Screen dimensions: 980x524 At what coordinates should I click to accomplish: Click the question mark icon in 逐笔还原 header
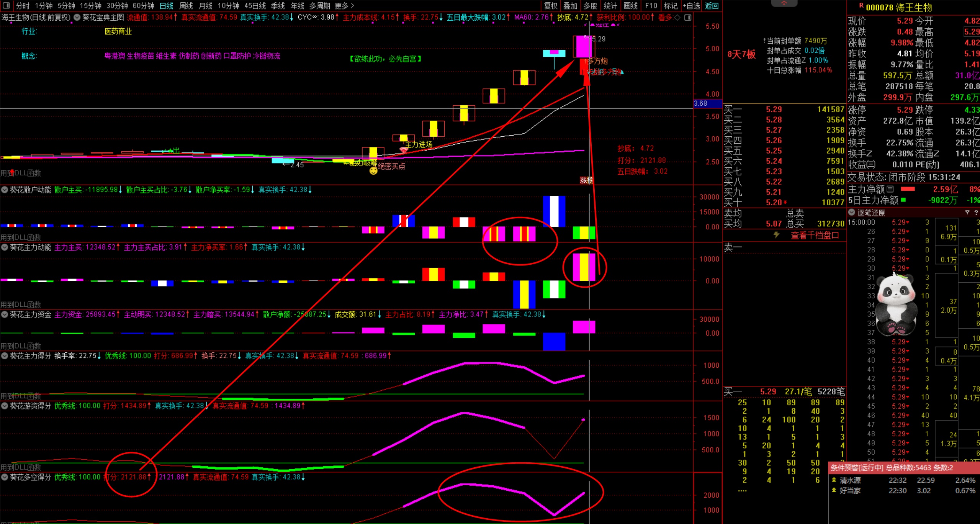coord(976,212)
